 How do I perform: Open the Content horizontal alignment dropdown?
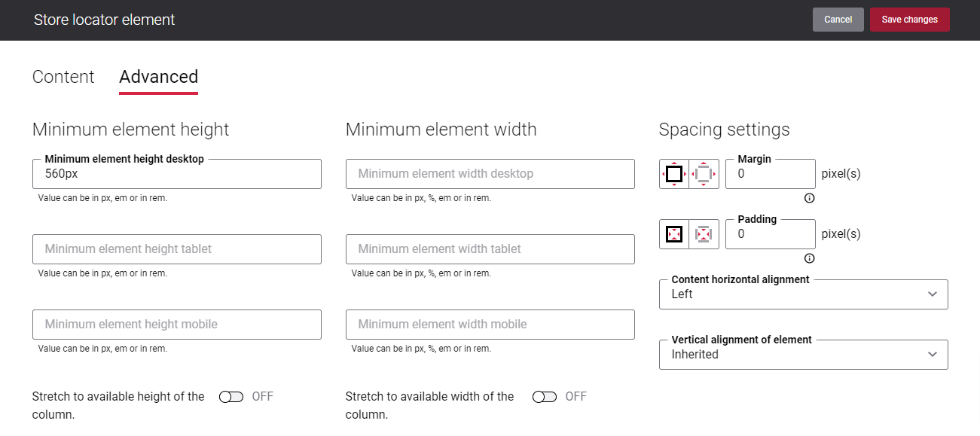804,294
